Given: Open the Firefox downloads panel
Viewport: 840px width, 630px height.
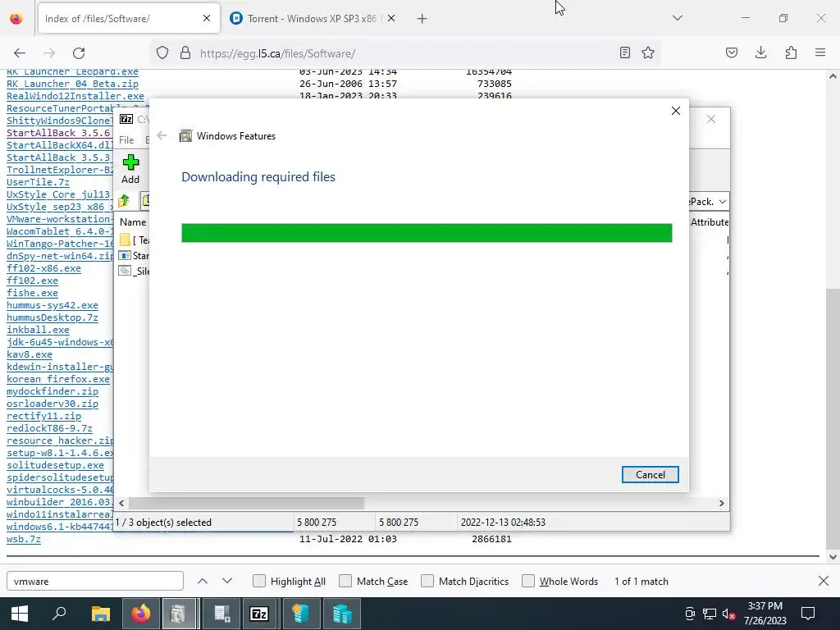Looking at the screenshot, I should tap(760, 52).
